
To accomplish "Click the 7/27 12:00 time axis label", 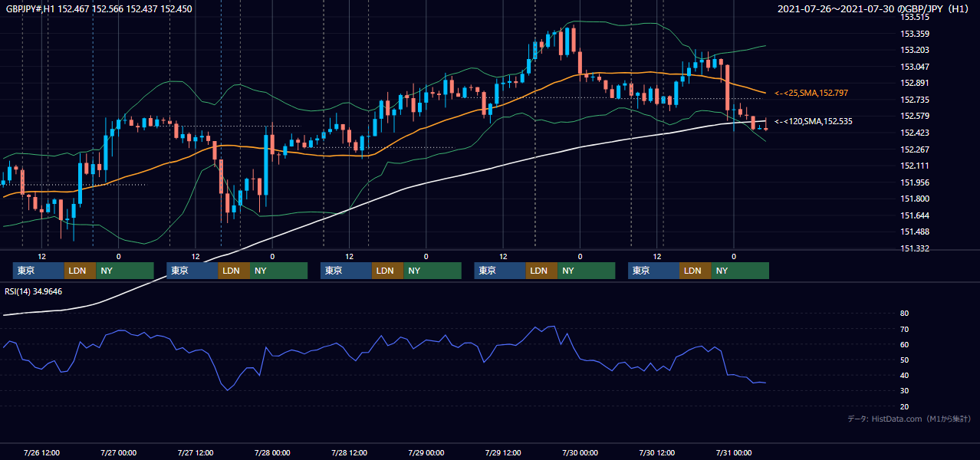I will pyautogui.click(x=195, y=452).
